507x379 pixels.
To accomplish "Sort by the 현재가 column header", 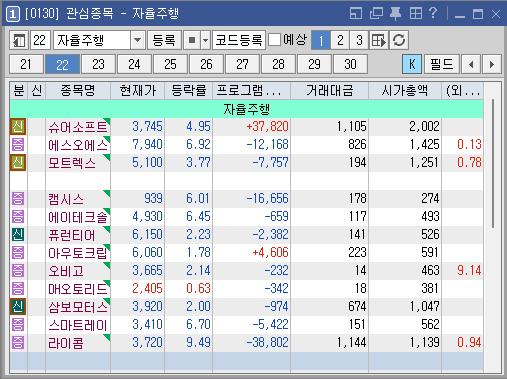I will (x=137, y=90).
